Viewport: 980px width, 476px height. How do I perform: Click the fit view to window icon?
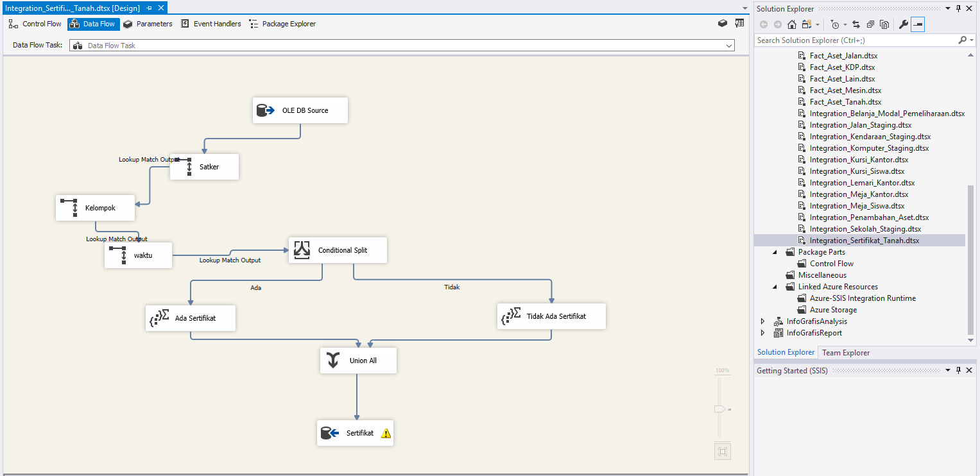(x=723, y=452)
